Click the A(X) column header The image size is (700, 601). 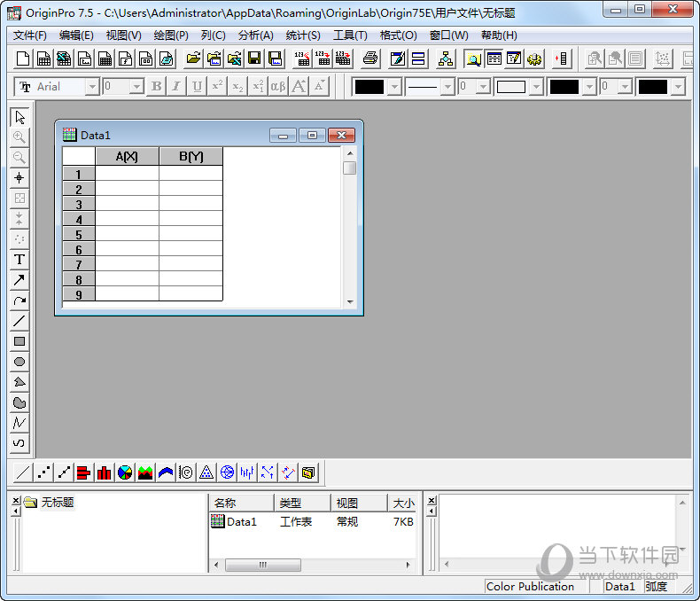127,156
